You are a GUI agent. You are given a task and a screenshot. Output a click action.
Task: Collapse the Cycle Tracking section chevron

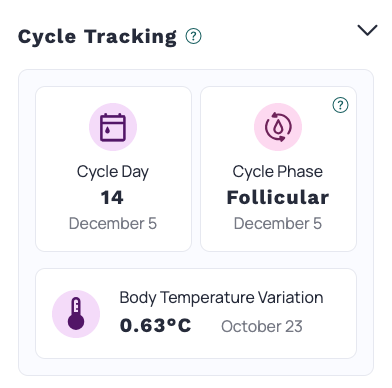pos(367,30)
